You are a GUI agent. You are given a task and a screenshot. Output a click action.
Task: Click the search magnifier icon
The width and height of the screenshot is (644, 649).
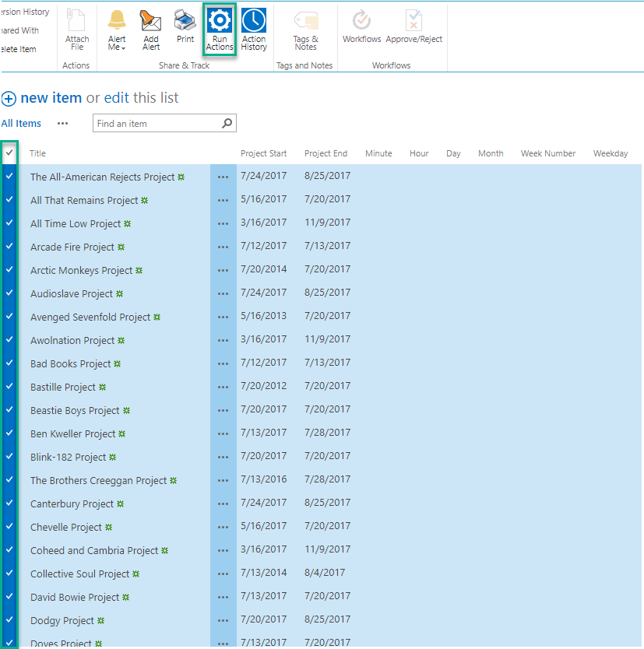(x=227, y=123)
